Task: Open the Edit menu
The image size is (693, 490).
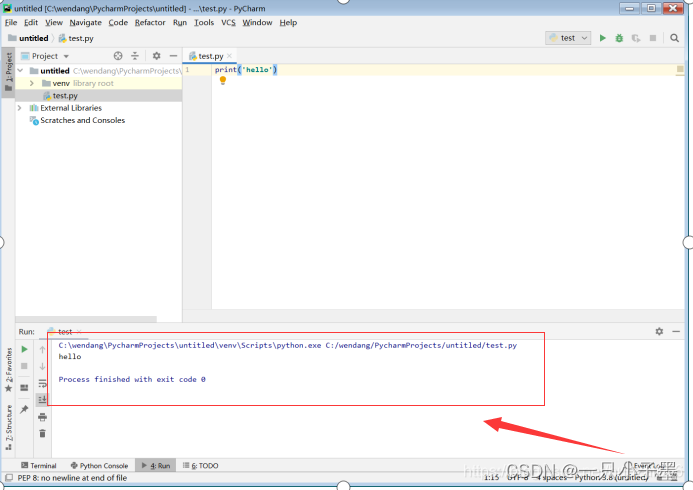Action: (30, 23)
